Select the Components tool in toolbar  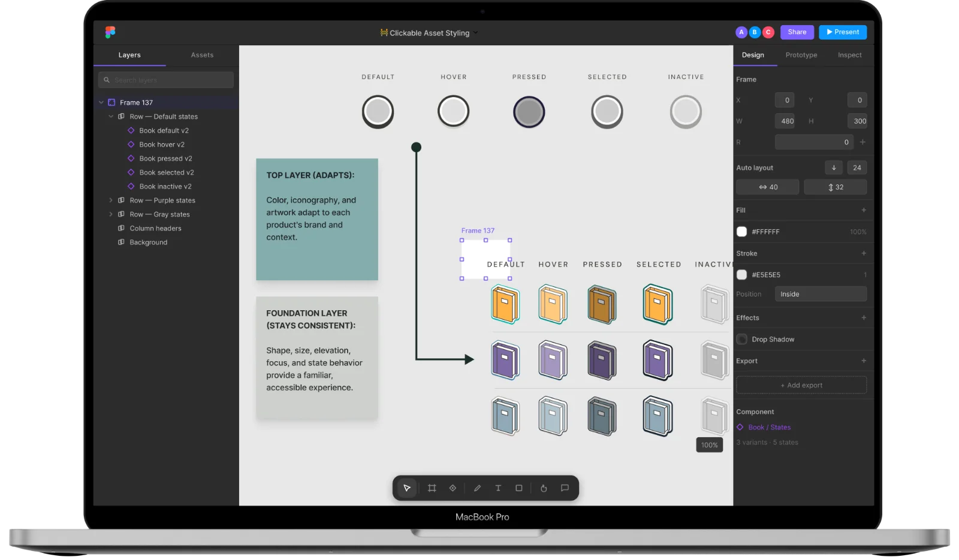453,488
